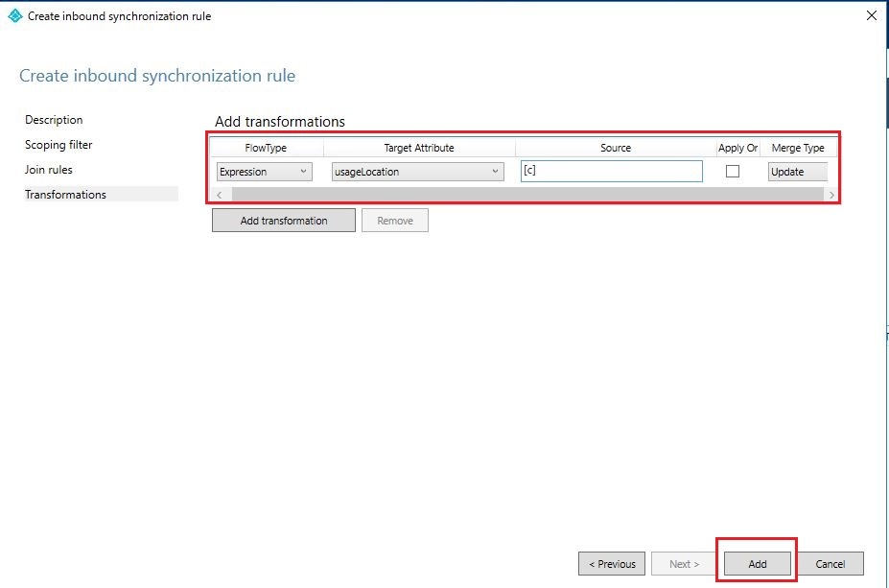
Task: Click the horizontal scrollbar thumb in transformations grid
Action: (527, 195)
